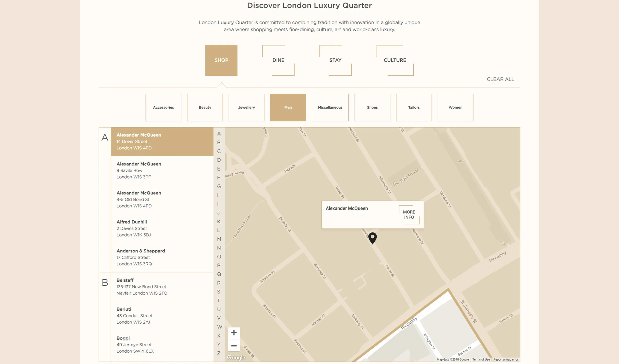Zoom out on the map
The width and height of the screenshot is (619, 364).
pyautogui.click(x=234, y=346)
